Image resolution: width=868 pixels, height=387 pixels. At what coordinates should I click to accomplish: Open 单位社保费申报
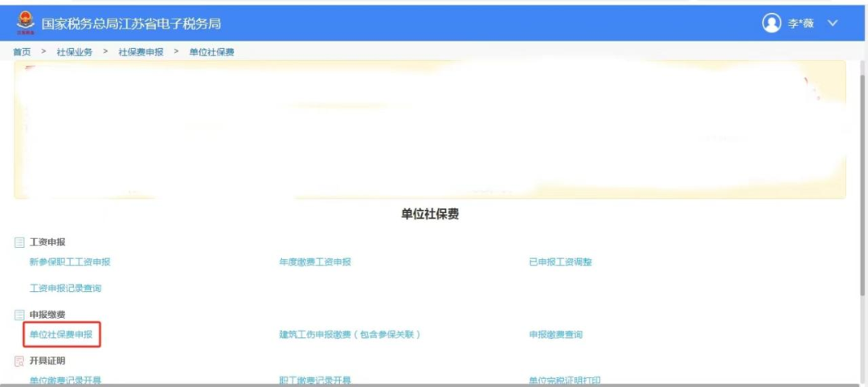coord(61,335)
